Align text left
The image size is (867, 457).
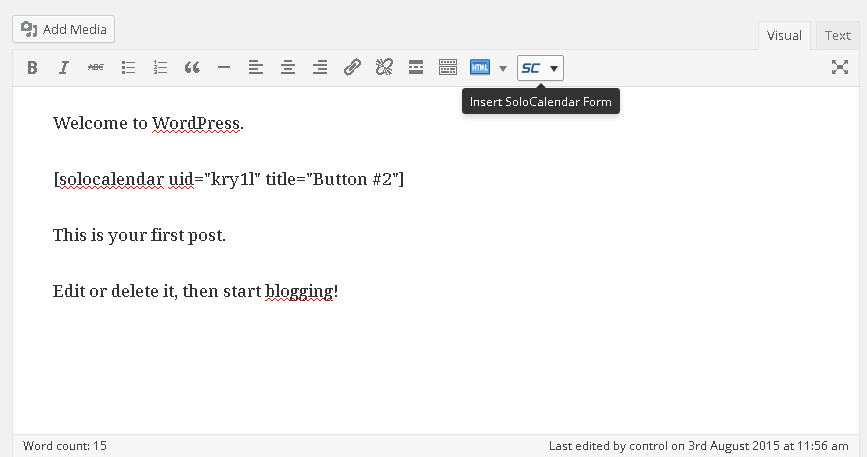click(x=255, y=67)
